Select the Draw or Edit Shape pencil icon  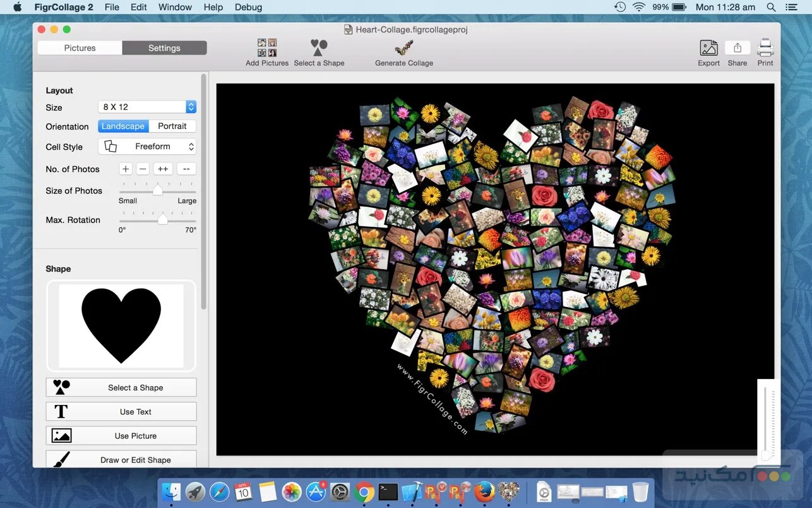[61, 459]
